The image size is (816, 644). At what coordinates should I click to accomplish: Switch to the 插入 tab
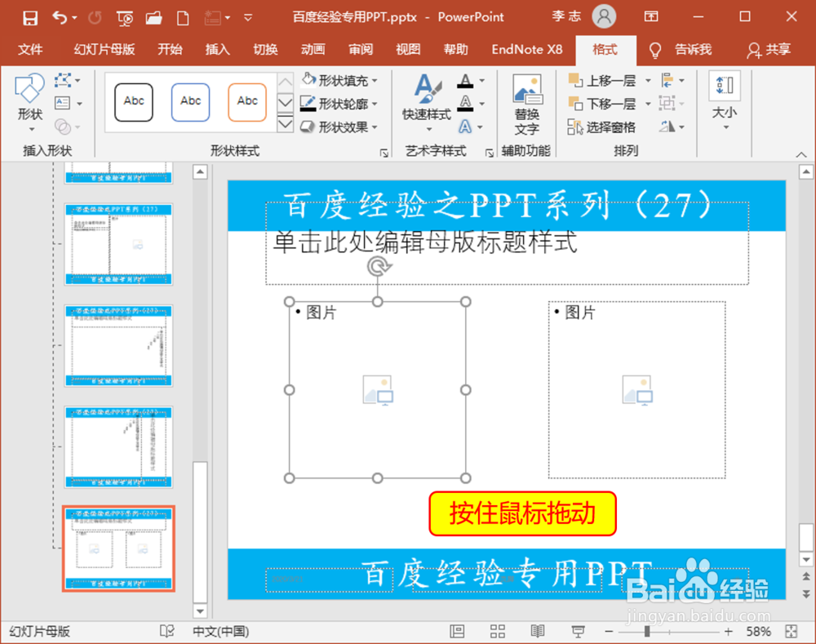218,50
